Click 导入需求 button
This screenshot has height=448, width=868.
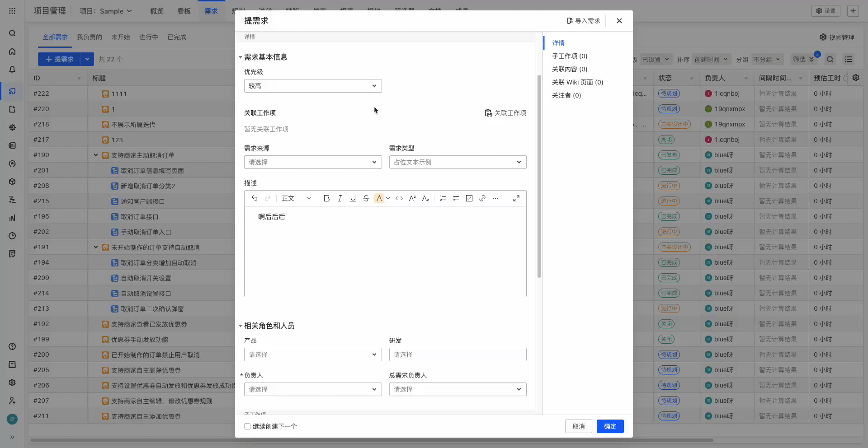pyautogui.click(x=583, y=21)
